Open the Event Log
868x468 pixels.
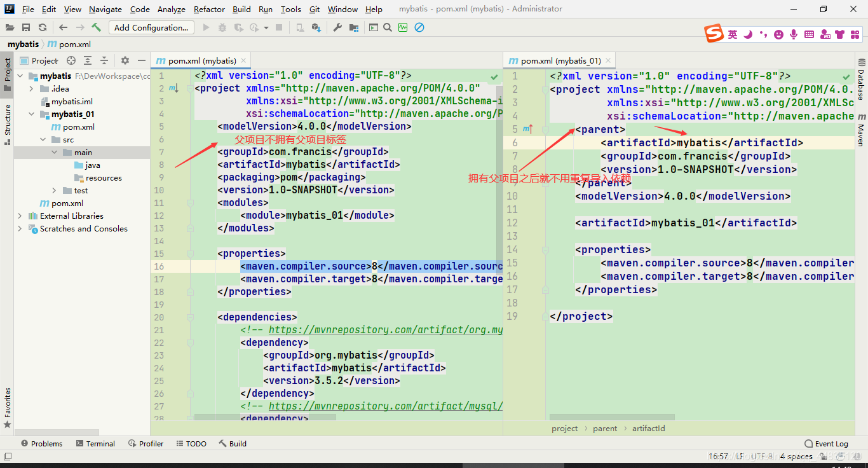point(826,443)
